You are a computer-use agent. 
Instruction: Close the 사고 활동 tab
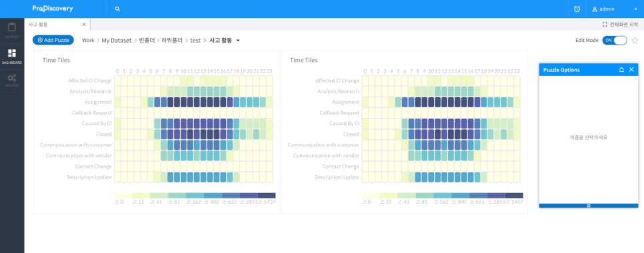pyautogui.click(x=84, y=25)
